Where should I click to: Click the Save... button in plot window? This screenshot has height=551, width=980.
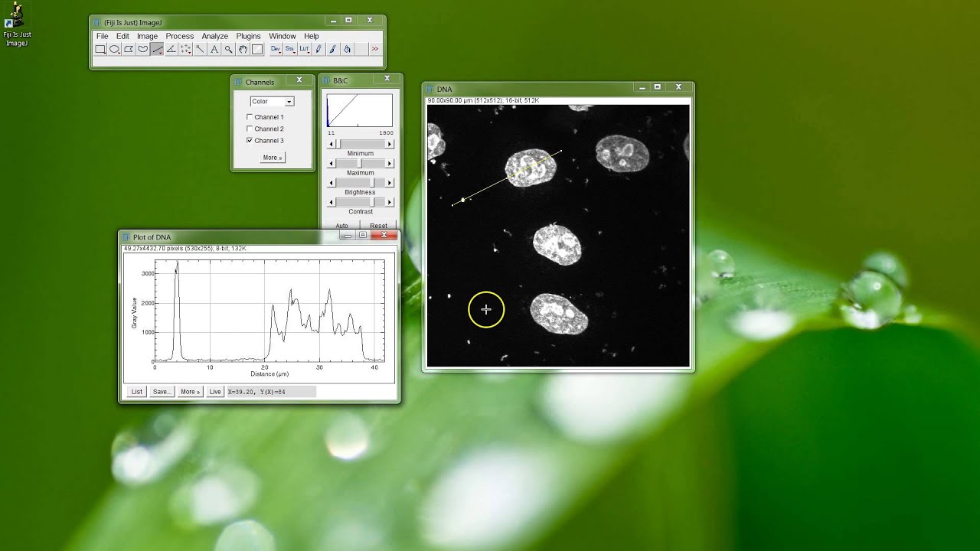162,392
